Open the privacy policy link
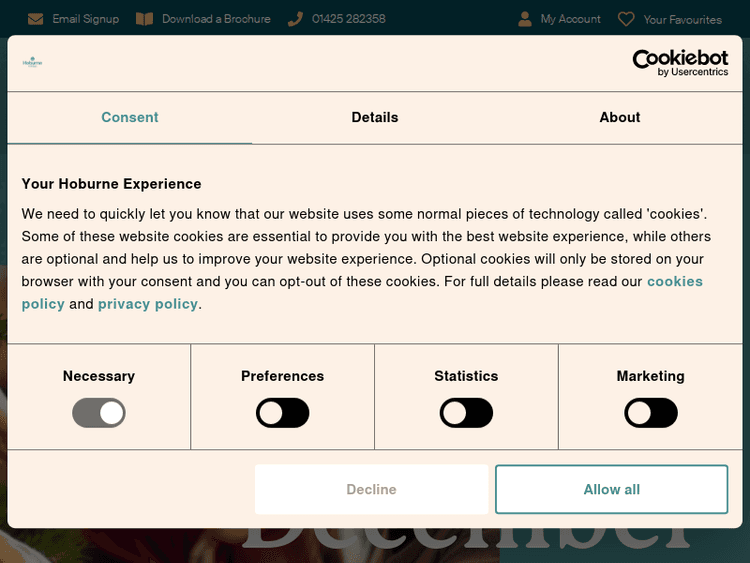The height and width of the screenshot is (563, 750). pyautogui.click(x=148, y=304)
